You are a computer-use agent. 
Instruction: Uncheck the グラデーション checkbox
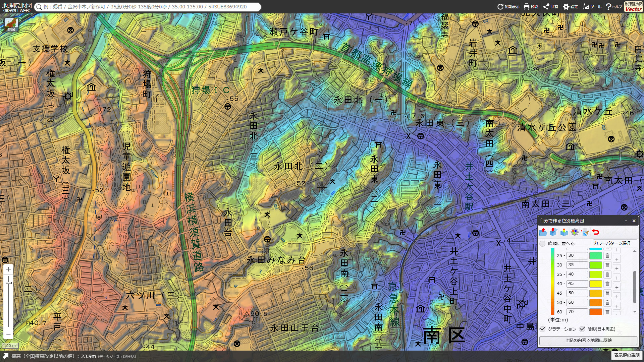point(543,329)
